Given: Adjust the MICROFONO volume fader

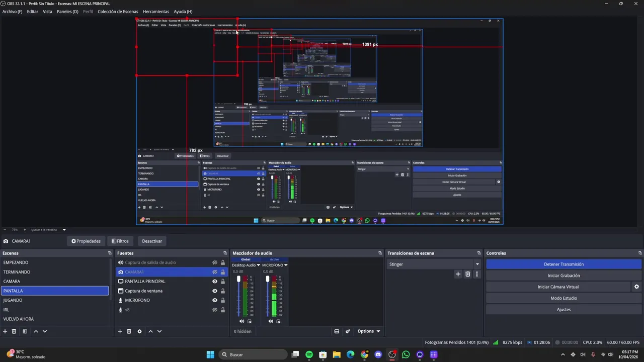Looking at the screenshot, I should (x=267, y=280).
